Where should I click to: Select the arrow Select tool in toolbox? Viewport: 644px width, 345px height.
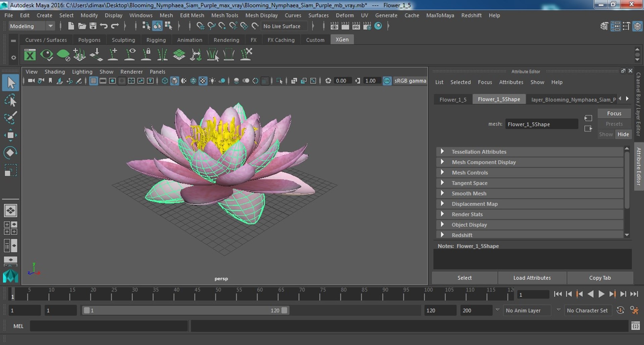10,83
